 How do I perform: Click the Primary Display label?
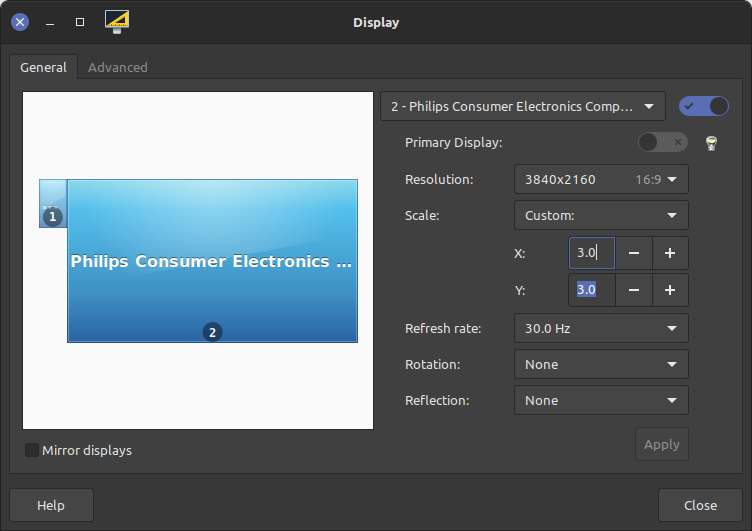click(453, 142)
